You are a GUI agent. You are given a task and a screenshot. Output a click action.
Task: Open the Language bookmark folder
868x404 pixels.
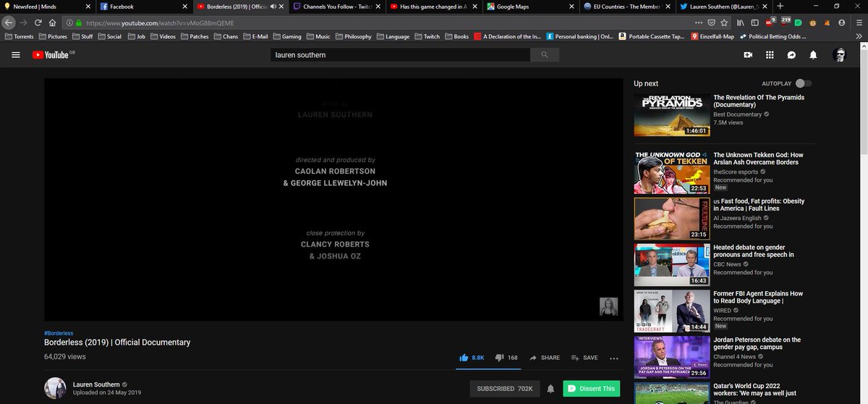pos(392,36)
